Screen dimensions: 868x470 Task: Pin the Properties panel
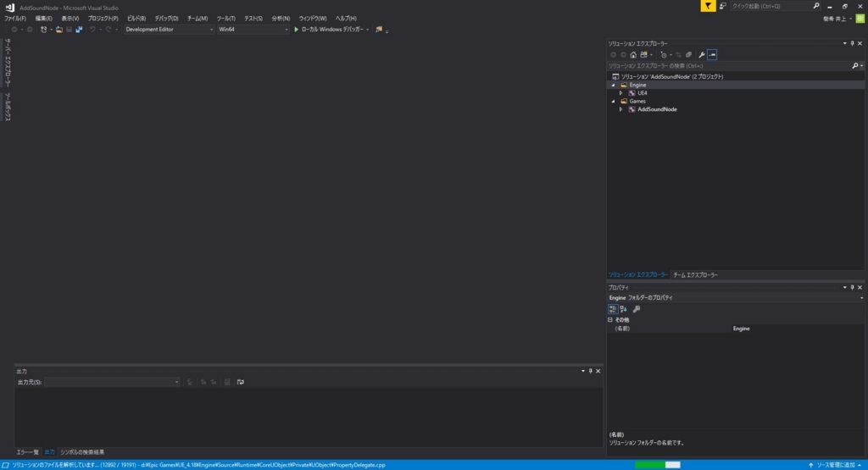coord(853,288)
